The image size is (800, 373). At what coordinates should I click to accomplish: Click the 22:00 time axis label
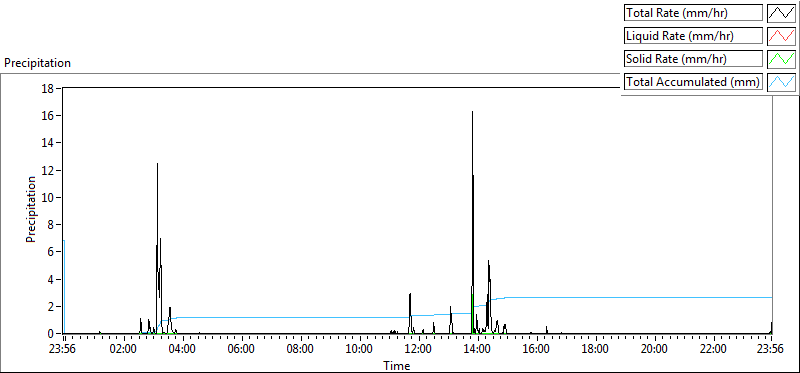714,350
